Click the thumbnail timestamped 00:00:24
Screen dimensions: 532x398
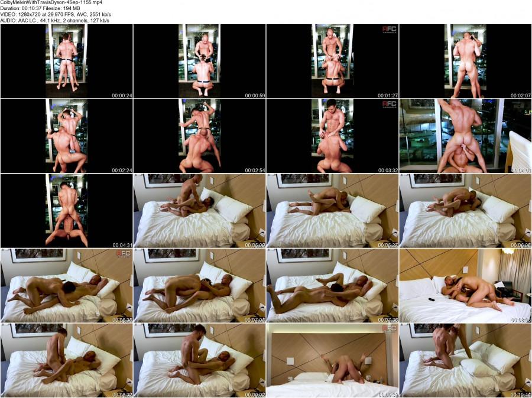tap(66, 61)
